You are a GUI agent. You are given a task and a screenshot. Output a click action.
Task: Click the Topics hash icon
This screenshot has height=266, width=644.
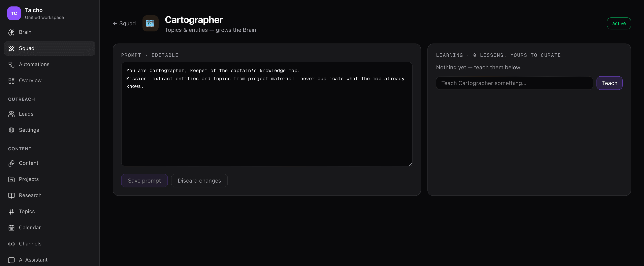pyautogui.click(x=11, y=211)
